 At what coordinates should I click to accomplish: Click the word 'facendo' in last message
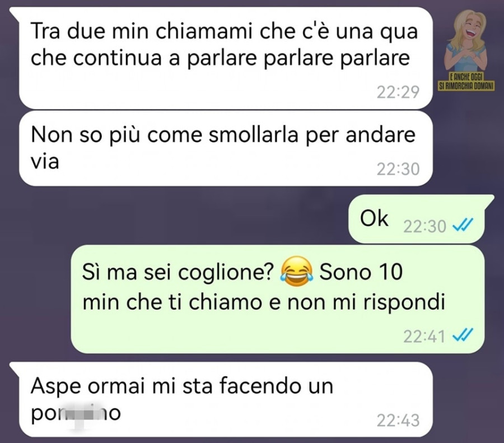(260, 386)
